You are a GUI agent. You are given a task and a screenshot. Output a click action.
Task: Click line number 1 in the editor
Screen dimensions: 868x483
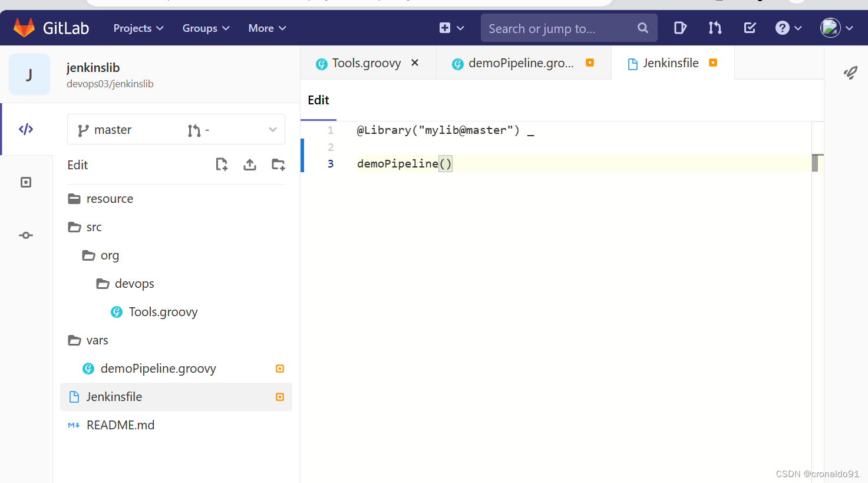click(x=331, y=130)
